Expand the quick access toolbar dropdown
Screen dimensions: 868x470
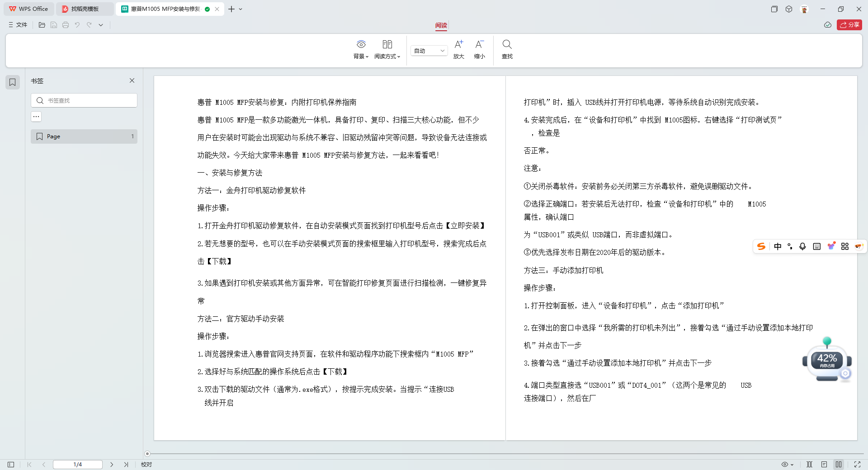click(x=101, y=25)
